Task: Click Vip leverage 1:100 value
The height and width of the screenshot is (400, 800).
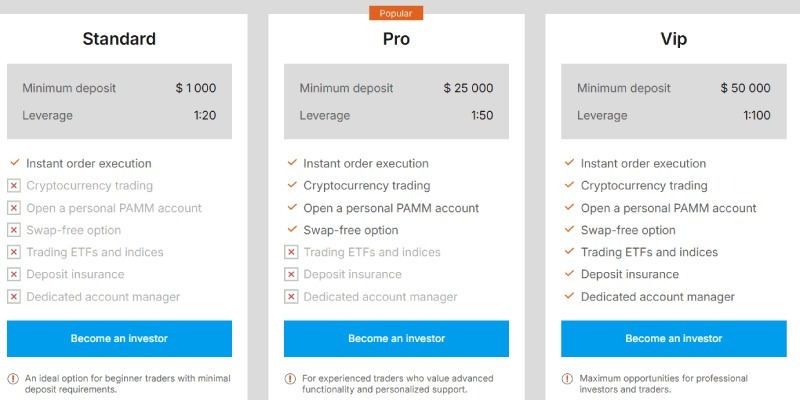Action: point(756,115)
